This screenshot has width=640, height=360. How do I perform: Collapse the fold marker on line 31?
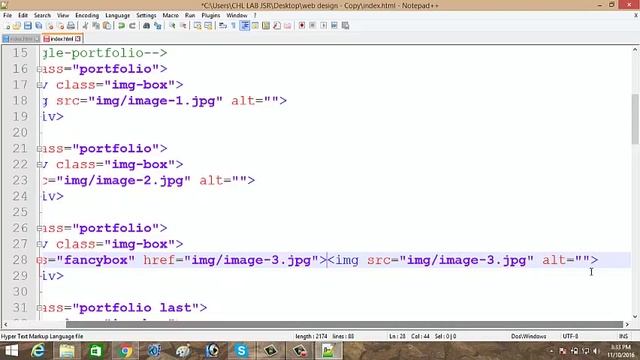(40, 308)
